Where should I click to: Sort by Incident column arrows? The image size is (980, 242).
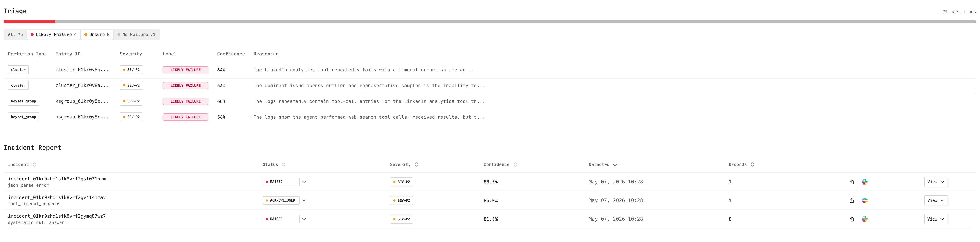(34, 165)
